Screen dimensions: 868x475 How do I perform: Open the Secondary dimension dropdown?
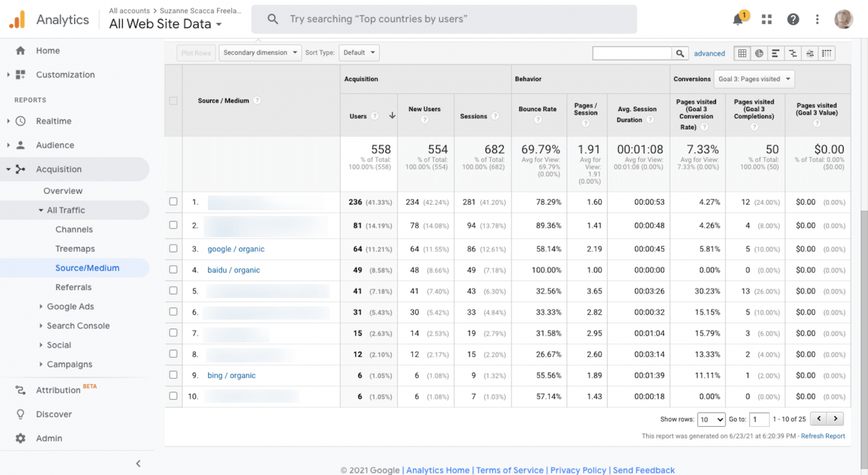click(260, 52)
